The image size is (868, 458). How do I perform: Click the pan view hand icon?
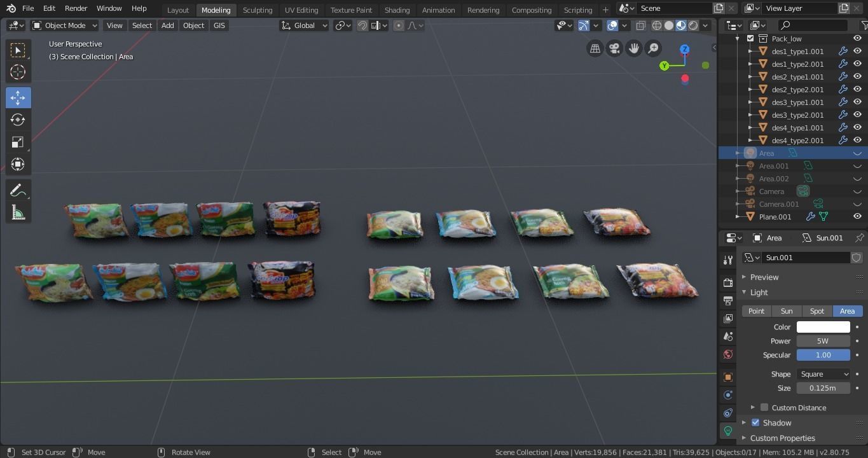[x=634, y=48]
